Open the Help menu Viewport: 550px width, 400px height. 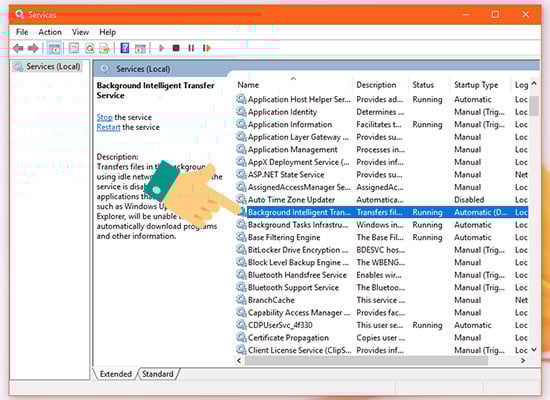coord(108,32)
